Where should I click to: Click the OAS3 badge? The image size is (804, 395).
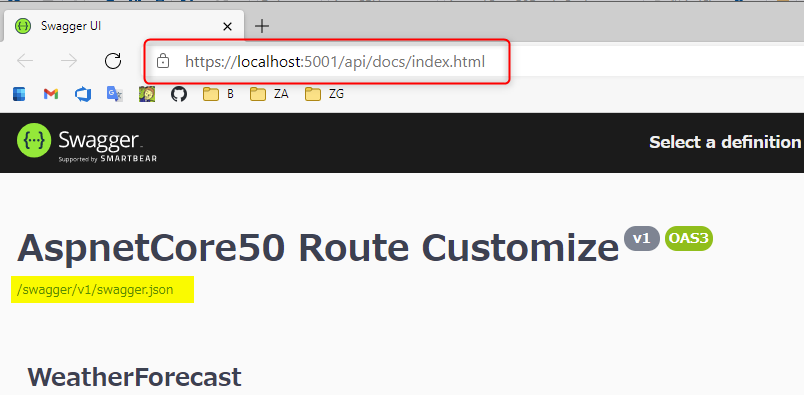click(x=689, y=239)
